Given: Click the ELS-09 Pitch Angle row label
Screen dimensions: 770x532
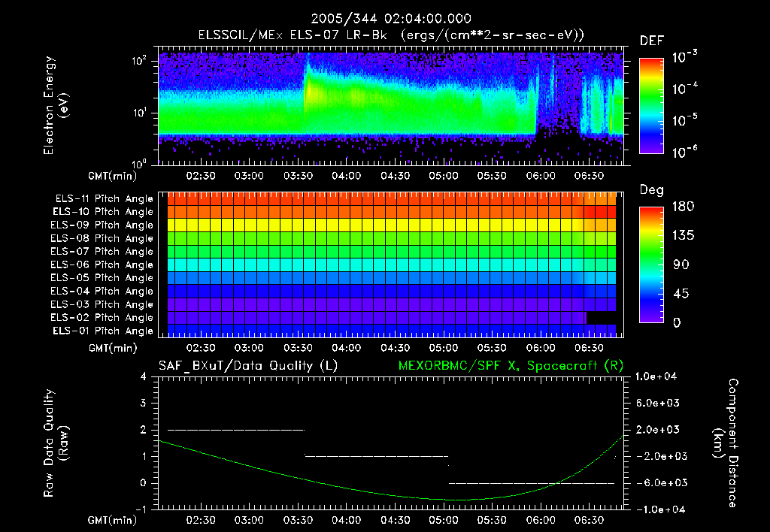Looking at the screenshot, I should (x=102, y=225).
